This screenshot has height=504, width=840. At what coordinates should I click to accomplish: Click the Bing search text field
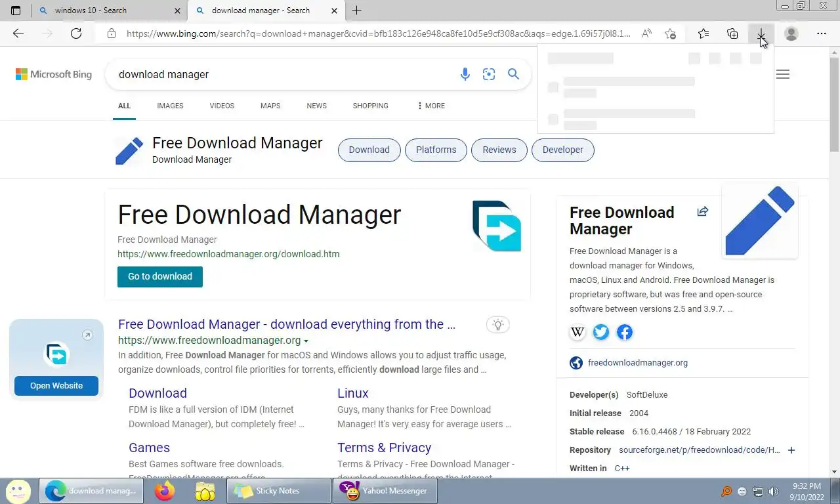click(x=282, y=74)
